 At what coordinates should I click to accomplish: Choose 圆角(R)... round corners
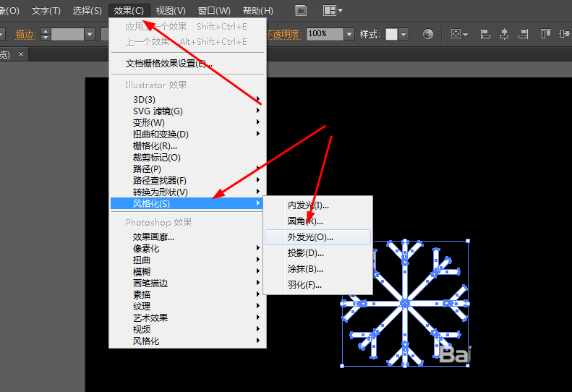(x=317, y=221)
